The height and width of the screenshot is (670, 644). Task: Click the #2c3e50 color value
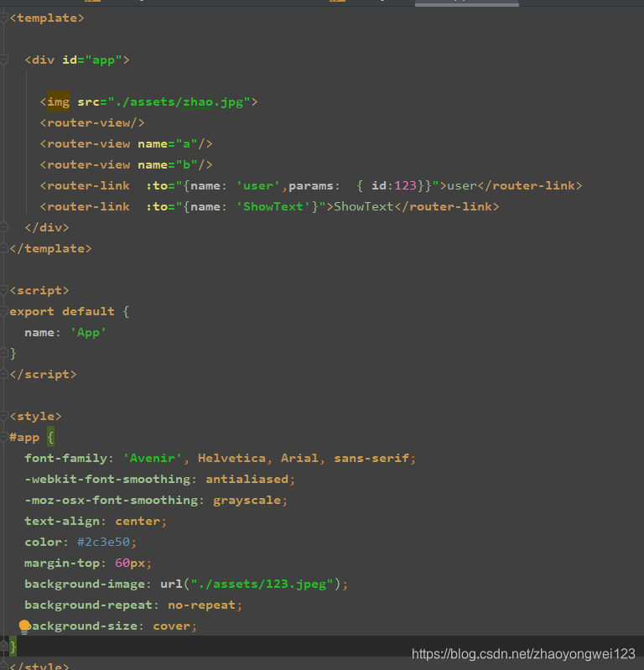103,543
